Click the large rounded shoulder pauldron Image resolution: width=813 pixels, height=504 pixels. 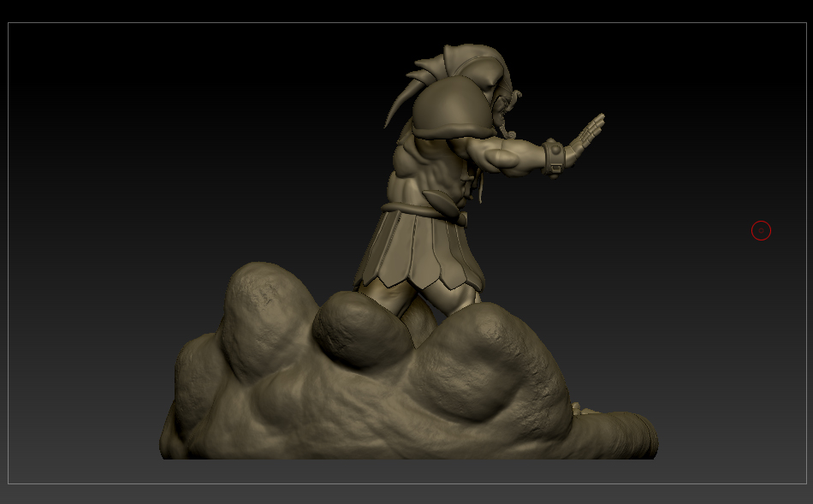pyautogui.click(x=452, y=109)
